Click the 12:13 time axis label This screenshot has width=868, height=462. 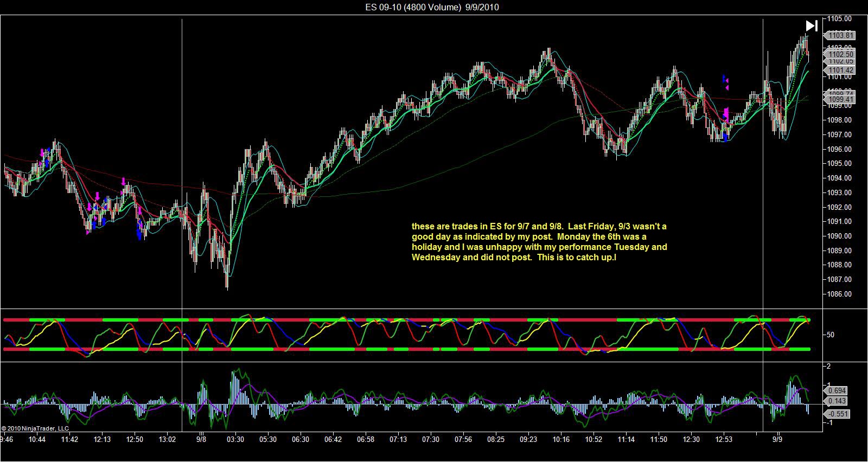point(102,439)
